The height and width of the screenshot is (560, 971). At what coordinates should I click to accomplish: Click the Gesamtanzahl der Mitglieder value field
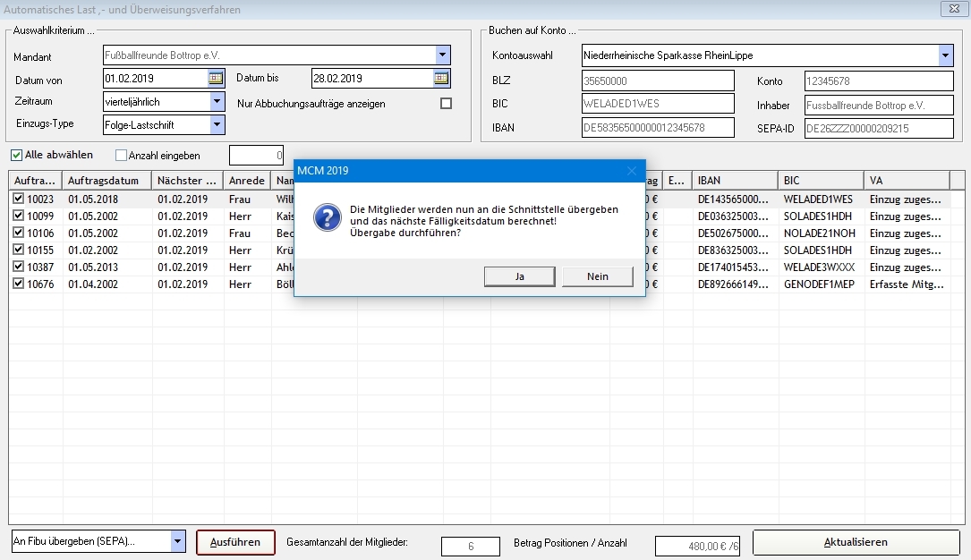pos(471,547)
